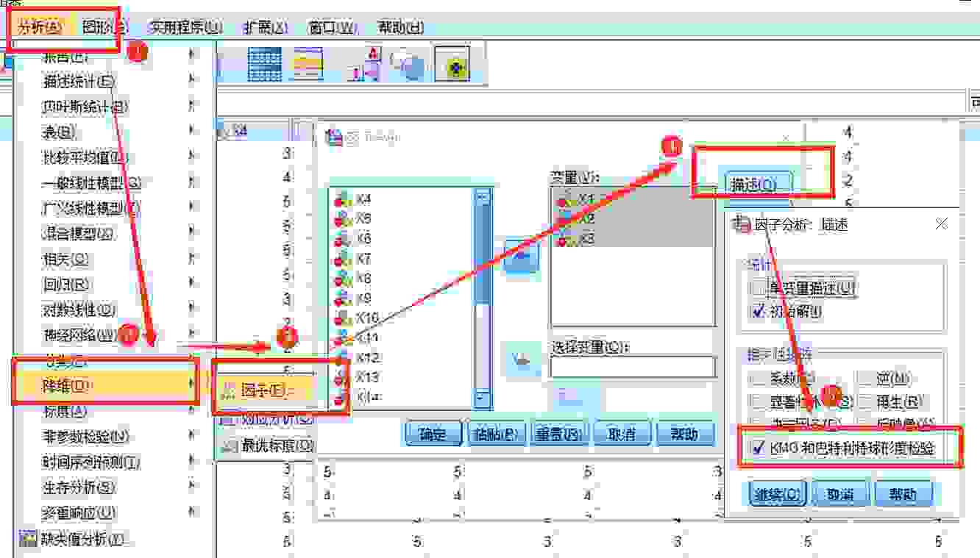
Task: Open the 分析(A) menu
Action: [x=40, y=28]
